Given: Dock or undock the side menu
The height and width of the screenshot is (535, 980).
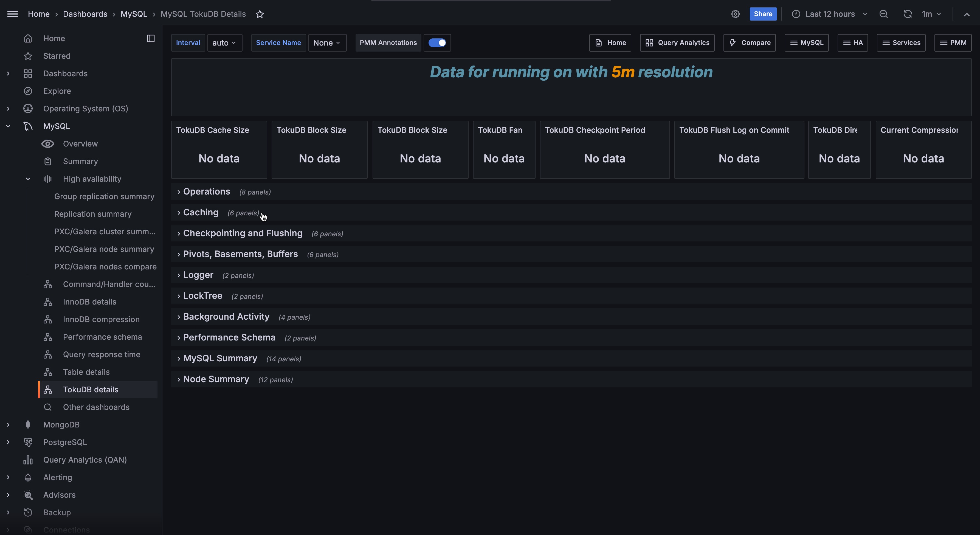Looking at the screenshot, I should [x=151, y=38].
